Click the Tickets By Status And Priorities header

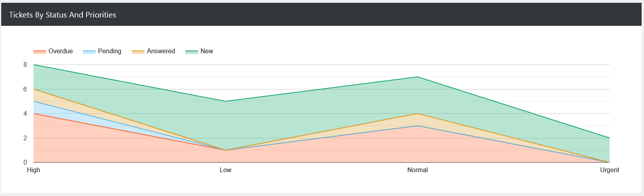point(63,15)
